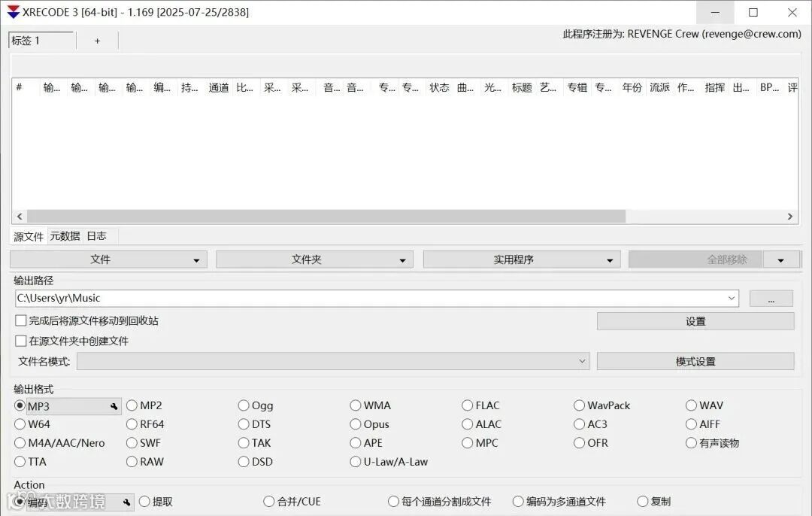The width and height of the screenshot is (812, 516).
Task: Click the wrench icon beside 编码 action
Action: (x=127, y=502)
